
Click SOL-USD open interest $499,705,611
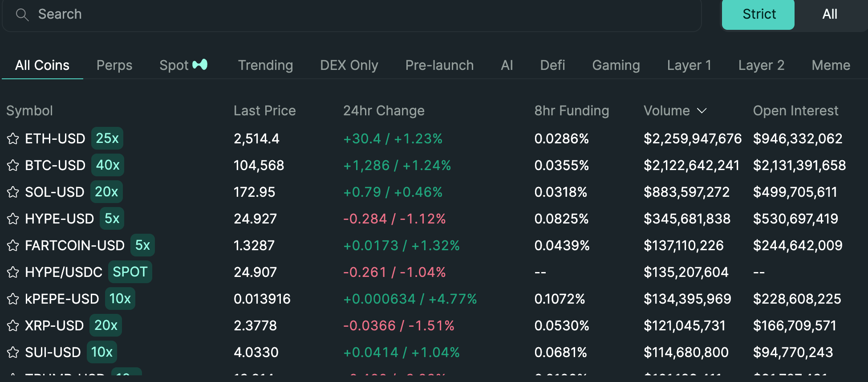coord(795,192)
